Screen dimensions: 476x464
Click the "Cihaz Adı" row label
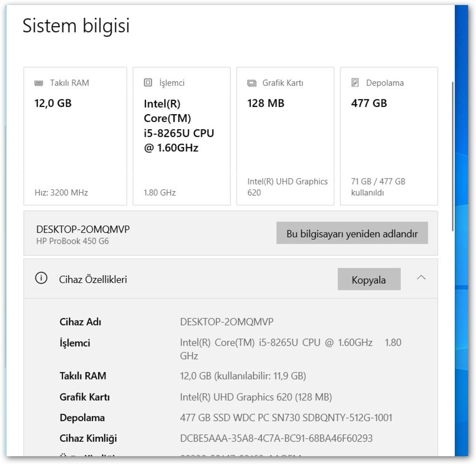click(x=80, y=322)
